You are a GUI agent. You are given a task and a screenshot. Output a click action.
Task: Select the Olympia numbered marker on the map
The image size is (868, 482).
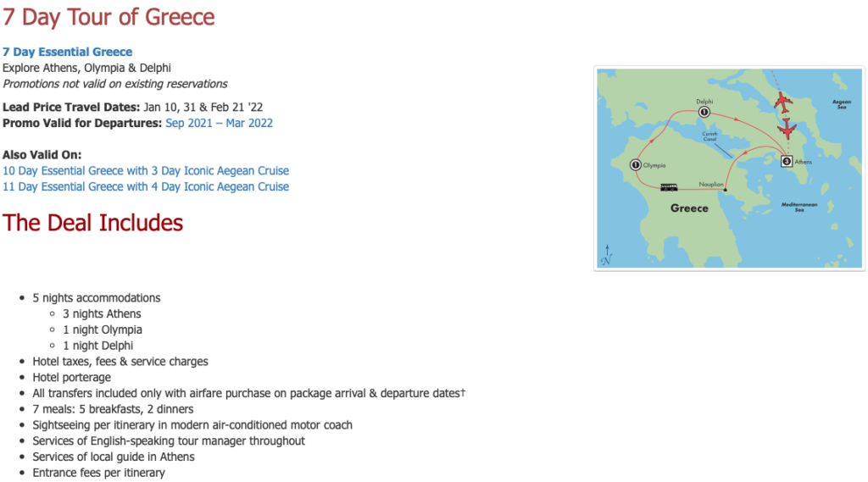pos(636,165)
